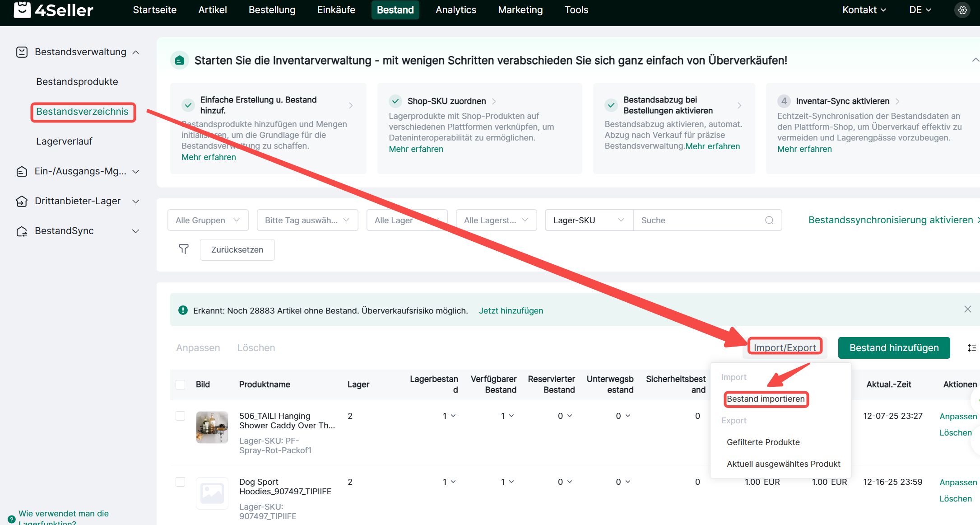The image size is (980, 525).
Task: Click the search magnifier icon
Action: [769, 220]
